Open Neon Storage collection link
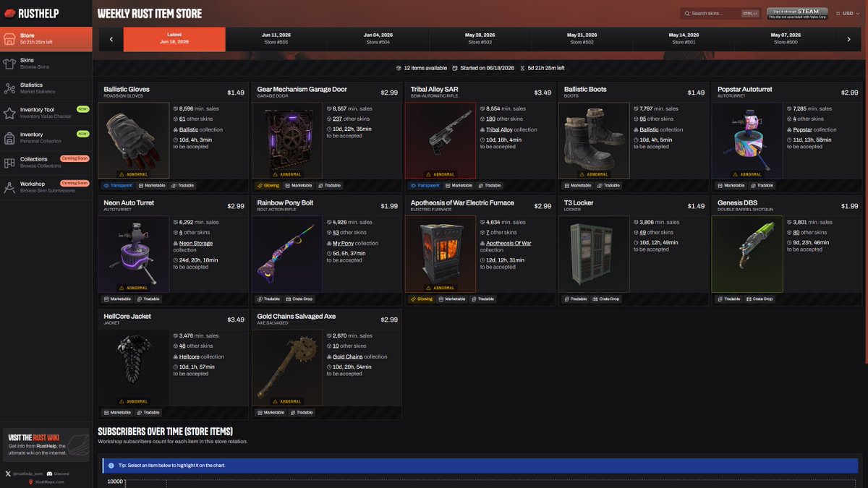 pos(196,243)
